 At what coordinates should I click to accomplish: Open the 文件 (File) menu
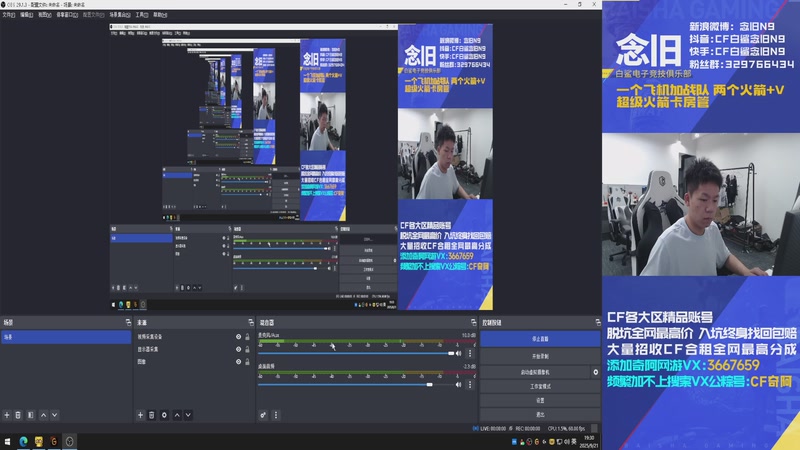9,15
